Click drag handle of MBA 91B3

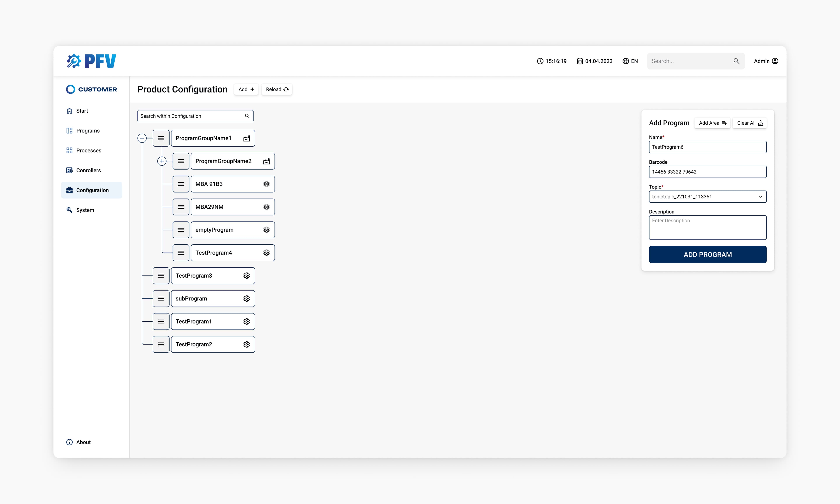(181, 184)
